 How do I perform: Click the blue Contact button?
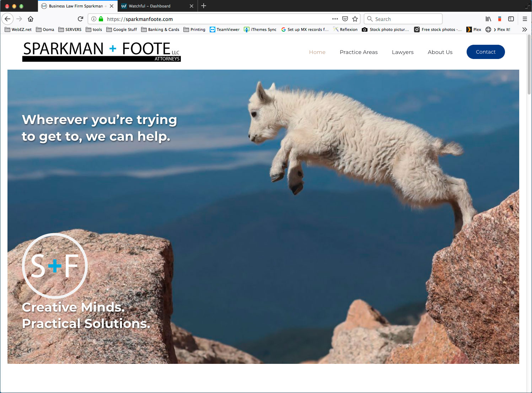tap(485, 52)
